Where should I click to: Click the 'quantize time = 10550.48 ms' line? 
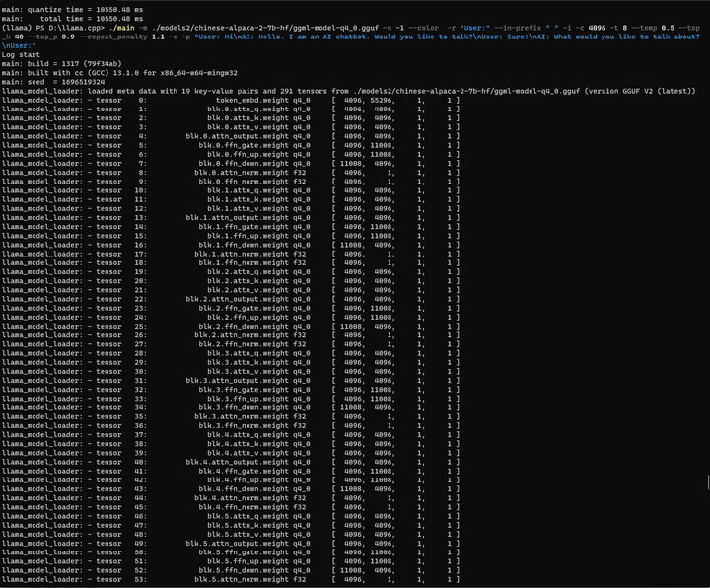72,10
